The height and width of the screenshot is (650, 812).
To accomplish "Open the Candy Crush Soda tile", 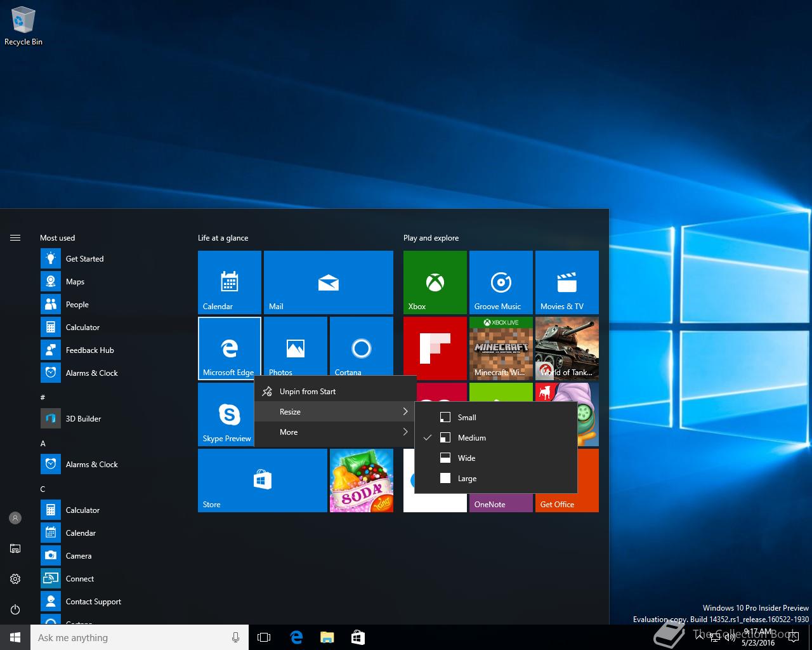I will click(362, 481).
